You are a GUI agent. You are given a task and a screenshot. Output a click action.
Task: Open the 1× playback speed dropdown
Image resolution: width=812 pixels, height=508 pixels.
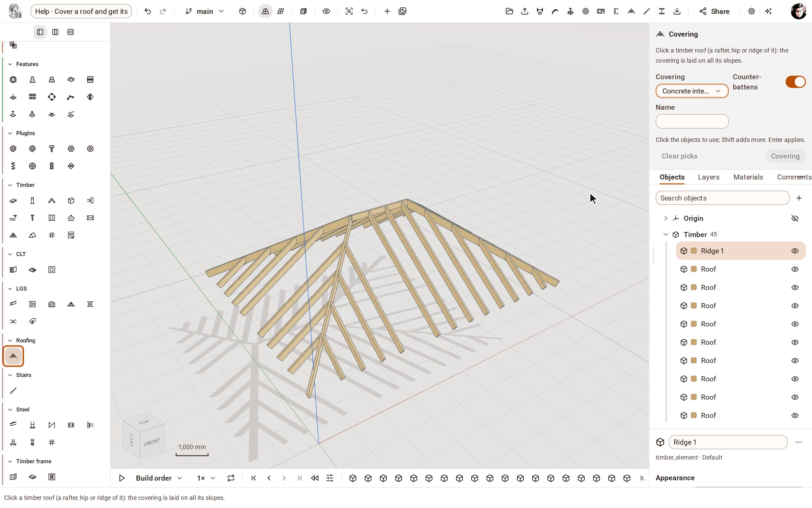[x=206, y=478]
